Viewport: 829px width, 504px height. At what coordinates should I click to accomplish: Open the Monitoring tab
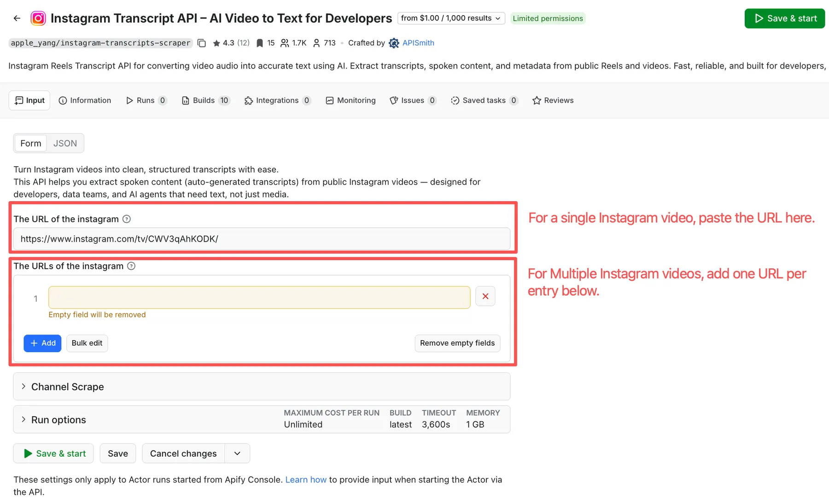(x=351, y=100)
